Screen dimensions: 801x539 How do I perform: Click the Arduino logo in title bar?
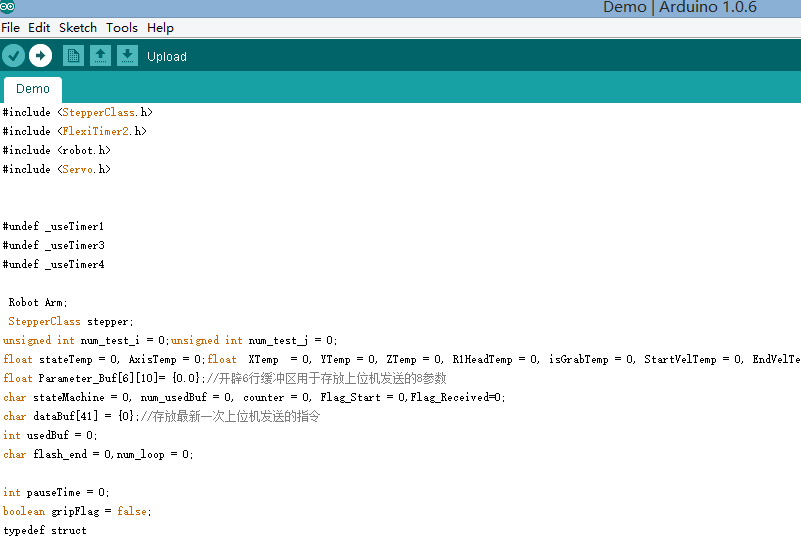pos(7,7)
